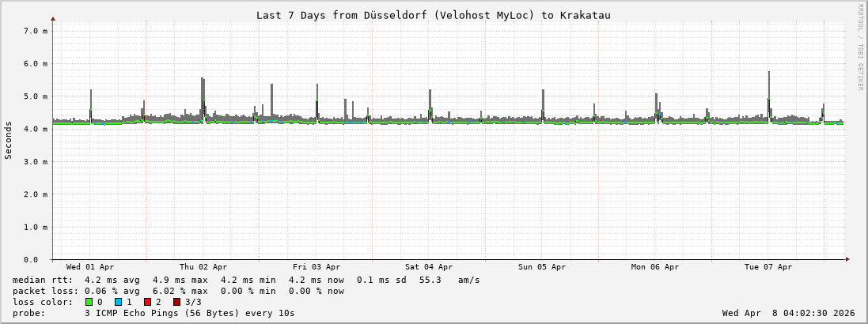Select the Sat 04 Apr date label

coord(429,267)
